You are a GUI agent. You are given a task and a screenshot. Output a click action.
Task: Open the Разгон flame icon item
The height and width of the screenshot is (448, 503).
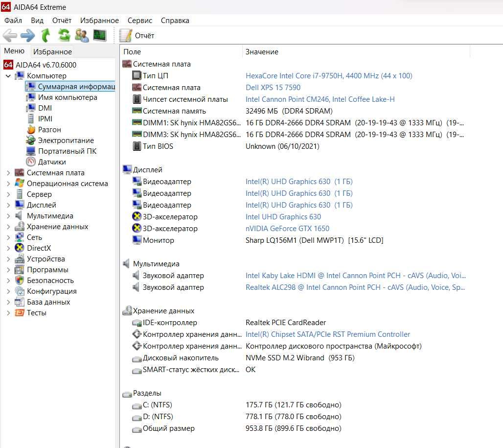point(31,130)
